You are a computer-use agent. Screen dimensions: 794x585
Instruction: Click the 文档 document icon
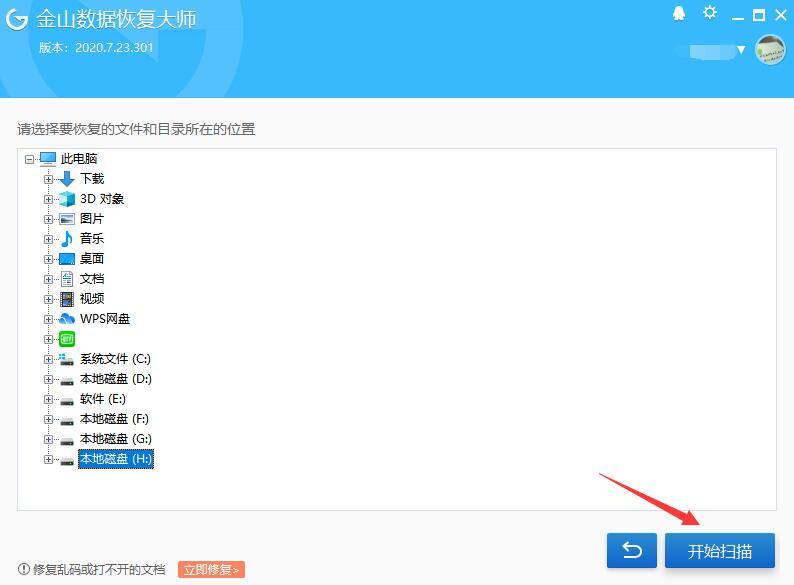pyautogui.click(x=67, y=279)
